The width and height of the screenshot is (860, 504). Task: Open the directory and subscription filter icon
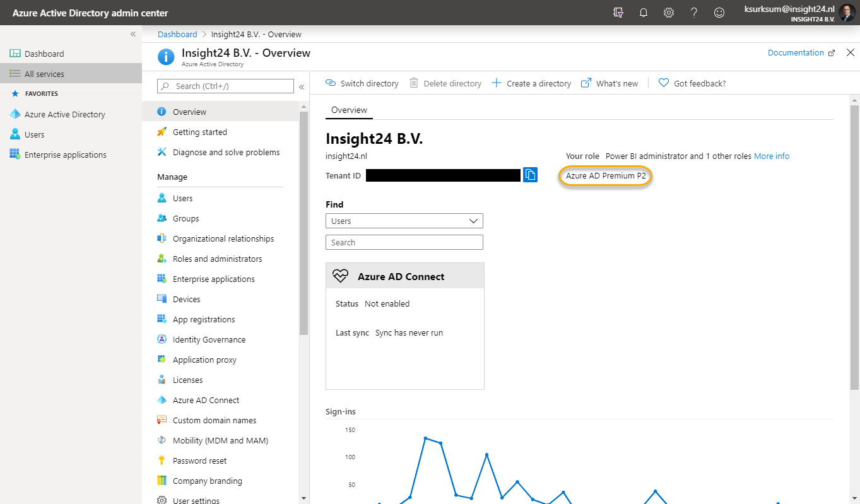pyautogui.click(x=618, y=13)
